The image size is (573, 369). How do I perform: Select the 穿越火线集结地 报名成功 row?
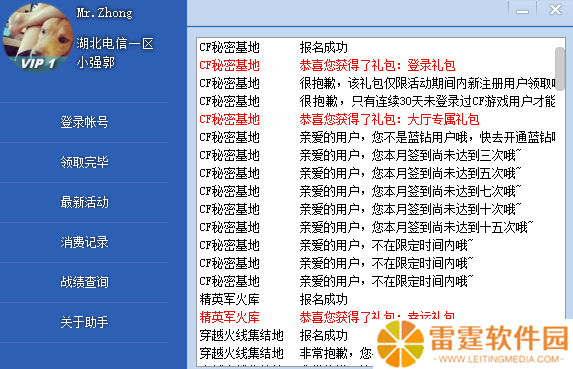pyautogui.click(x=286, y=335)
